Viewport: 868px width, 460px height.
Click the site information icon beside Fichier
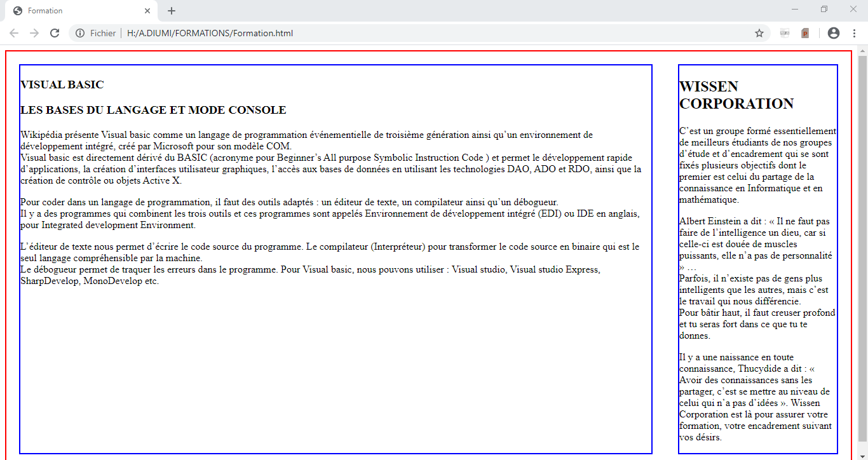80,33
